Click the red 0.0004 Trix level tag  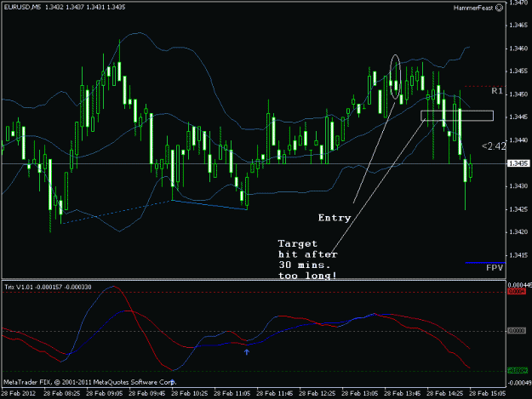517,292
